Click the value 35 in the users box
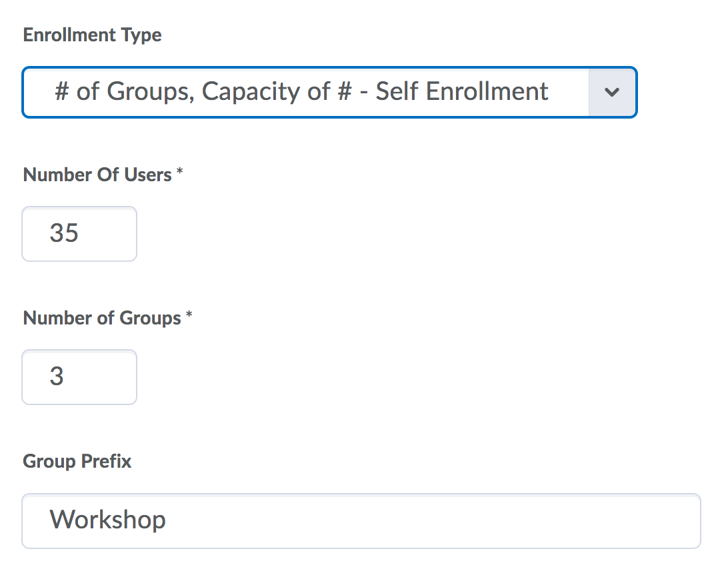The height and width of the screenshot is (569, 728). click(x=64, y=233)
